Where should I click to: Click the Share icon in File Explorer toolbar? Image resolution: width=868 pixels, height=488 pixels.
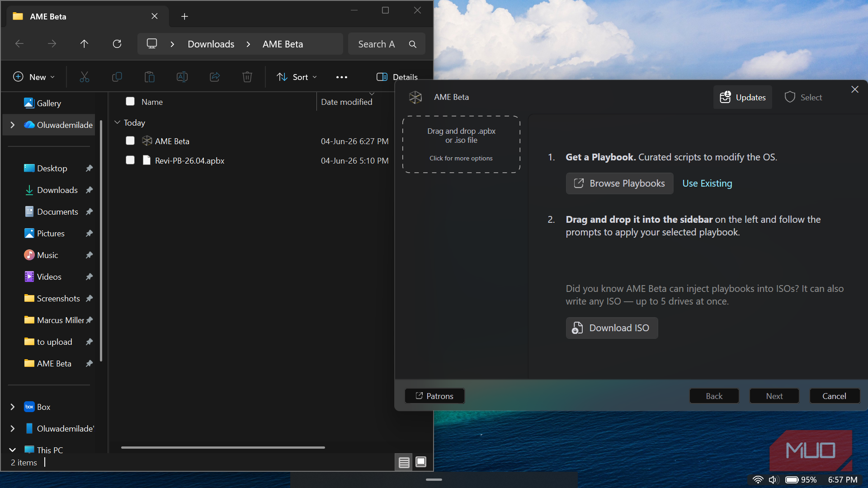point(215,77)
